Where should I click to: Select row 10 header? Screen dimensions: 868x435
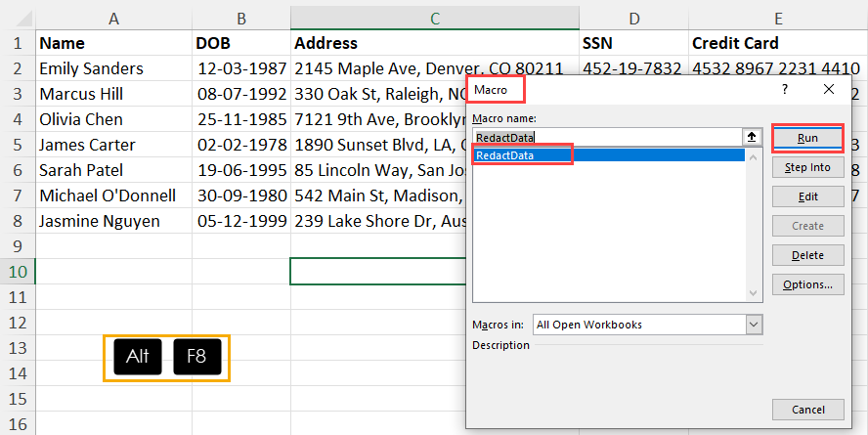17,272
